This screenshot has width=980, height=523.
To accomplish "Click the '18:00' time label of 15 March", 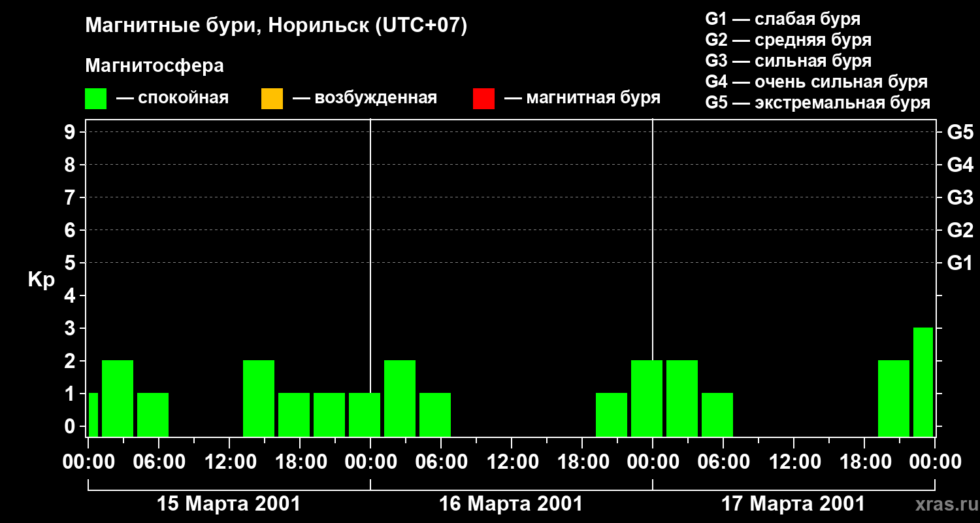I will click(300, 462).
